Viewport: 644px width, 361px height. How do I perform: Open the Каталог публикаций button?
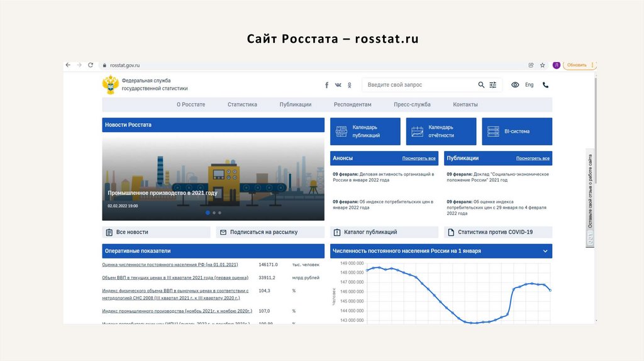[x=384, y=232]
